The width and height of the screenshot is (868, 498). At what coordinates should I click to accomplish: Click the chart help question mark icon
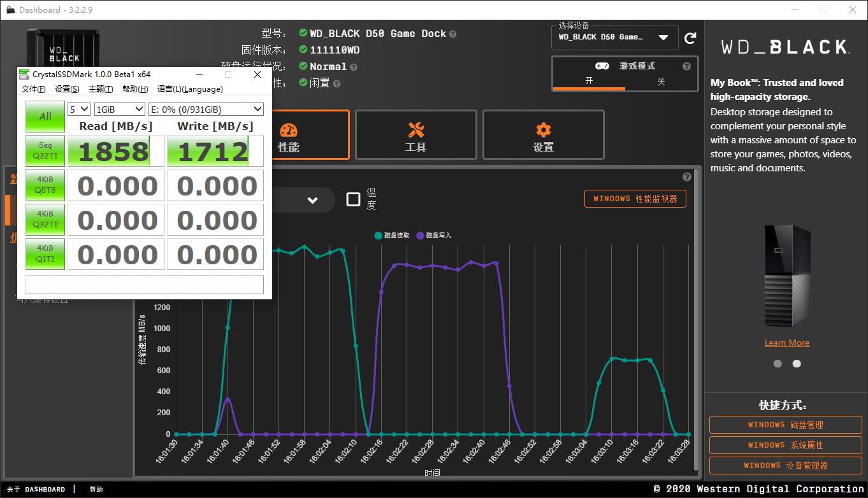(687, 177)
